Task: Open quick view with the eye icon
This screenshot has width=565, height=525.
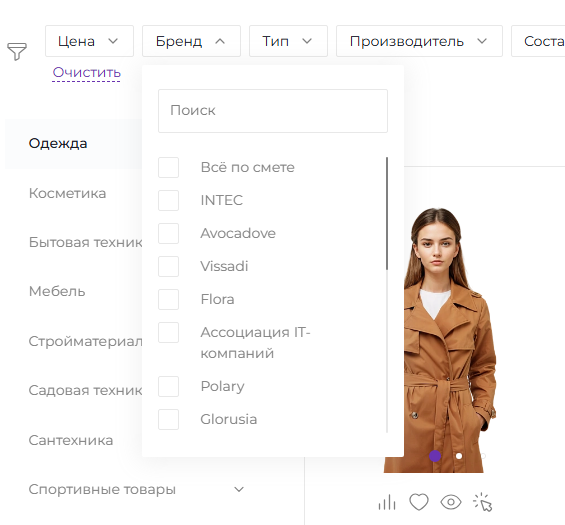Action: 451,502
